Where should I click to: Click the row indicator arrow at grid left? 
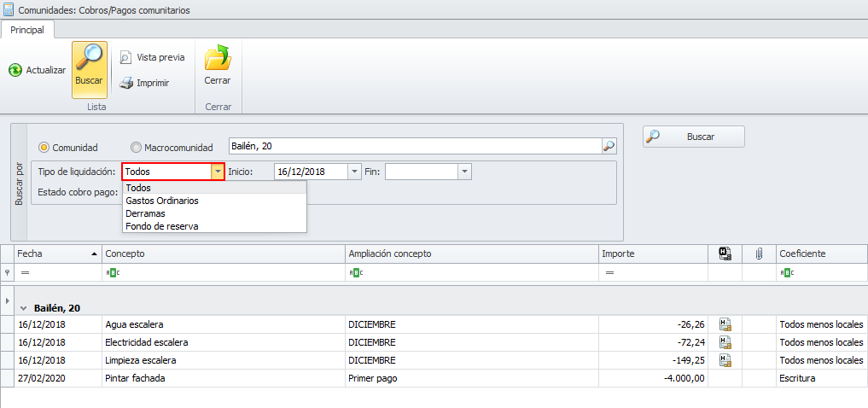tap(7, 300)
